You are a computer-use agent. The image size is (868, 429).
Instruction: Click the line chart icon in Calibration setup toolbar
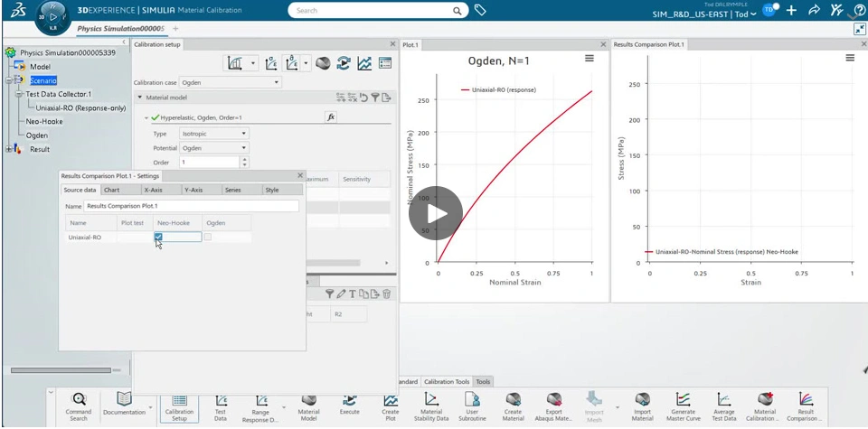point(364,63)
